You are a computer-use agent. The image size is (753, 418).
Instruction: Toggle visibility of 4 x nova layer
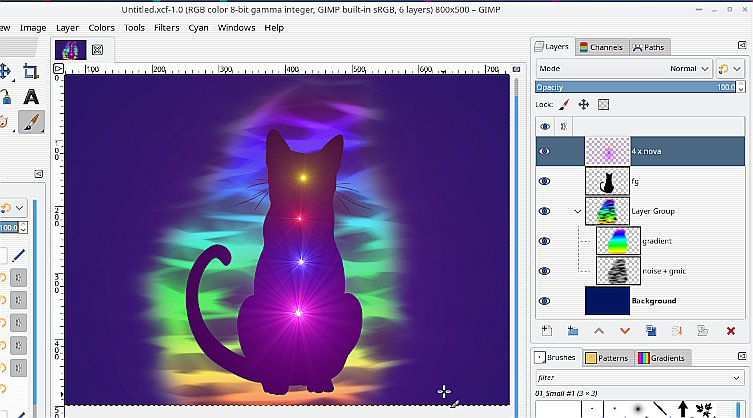tap(545, 151)
